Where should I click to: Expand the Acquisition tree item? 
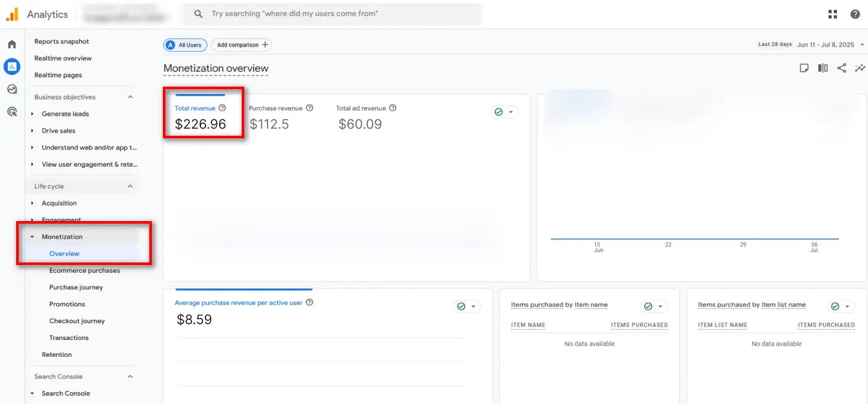coord(32,203)
